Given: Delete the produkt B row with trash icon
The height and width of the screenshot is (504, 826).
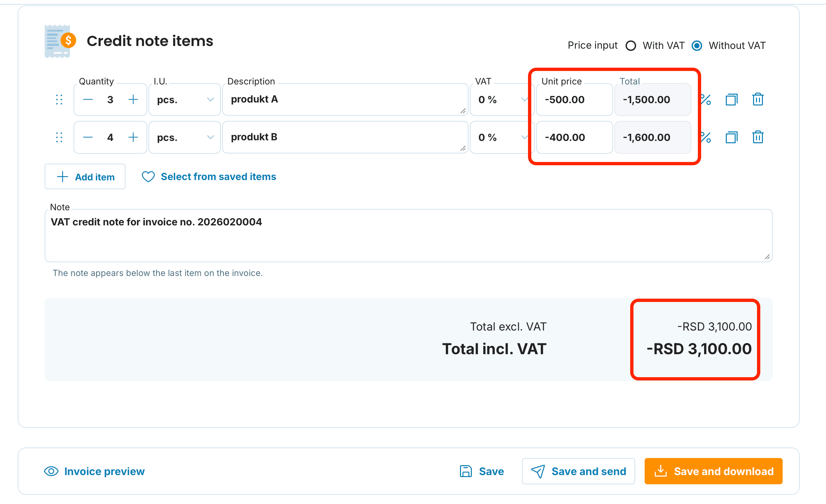Looking at the screenshot, I should tap(758, 137).
